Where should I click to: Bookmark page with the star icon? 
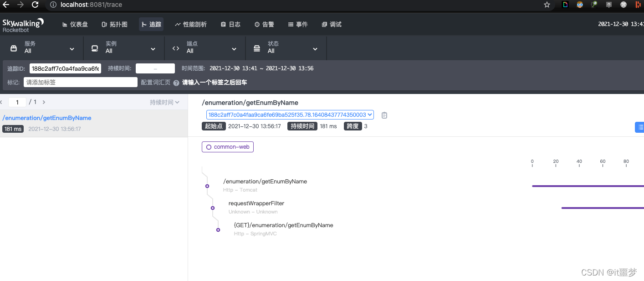pos(547,5)
